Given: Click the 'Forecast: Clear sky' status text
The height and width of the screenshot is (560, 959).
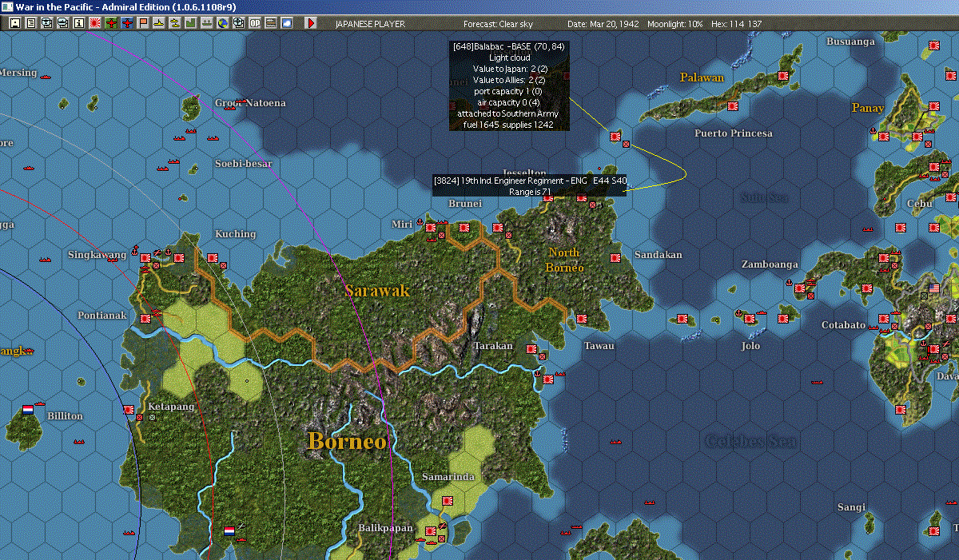Looking at the screenshot, I should (x=498, y=24).
